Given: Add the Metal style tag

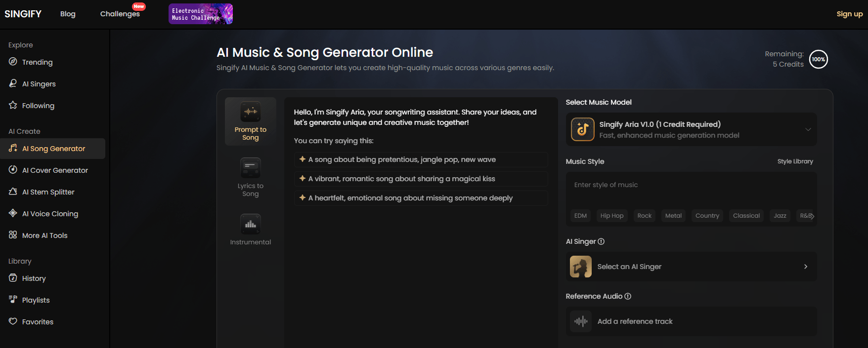Looking at the screenshot, I should pos(673,216).
